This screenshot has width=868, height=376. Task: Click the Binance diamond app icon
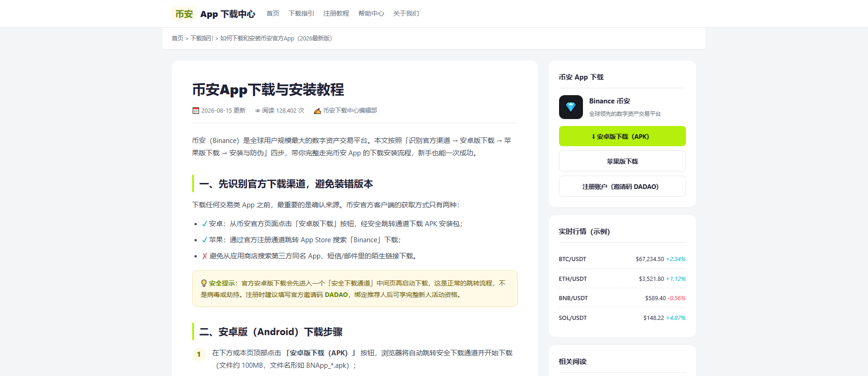(571, 107)
